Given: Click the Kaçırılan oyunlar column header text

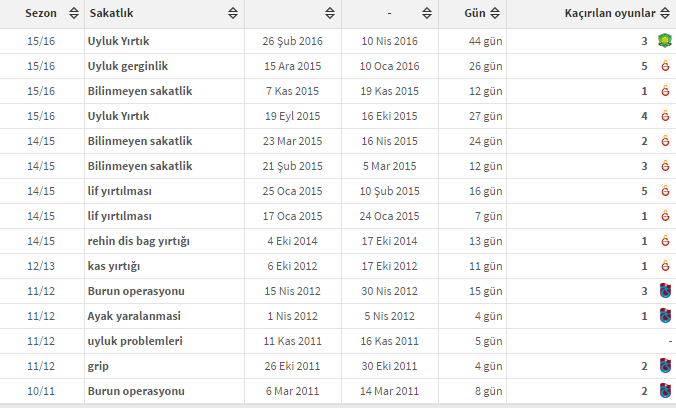Looking at the screenshot, I should pos(610,14).
